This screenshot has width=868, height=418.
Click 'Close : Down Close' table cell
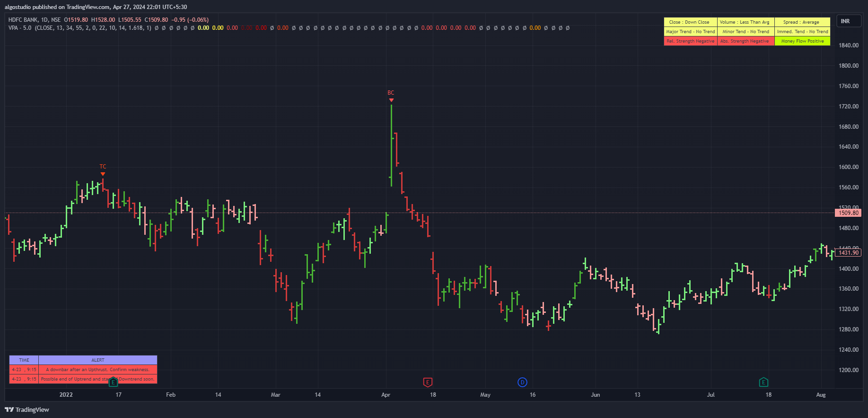pyautogui.click(x=690, y=22)
